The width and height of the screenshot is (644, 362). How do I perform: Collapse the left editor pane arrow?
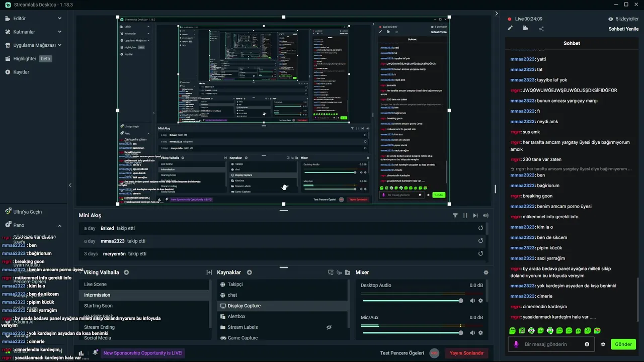70,186
